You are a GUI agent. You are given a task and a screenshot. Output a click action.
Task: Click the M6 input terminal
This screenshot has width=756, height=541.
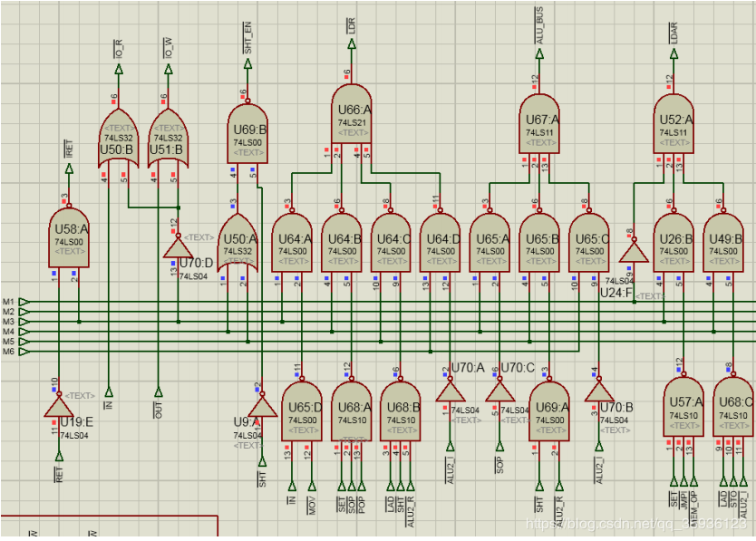click(x=24, y=352)
